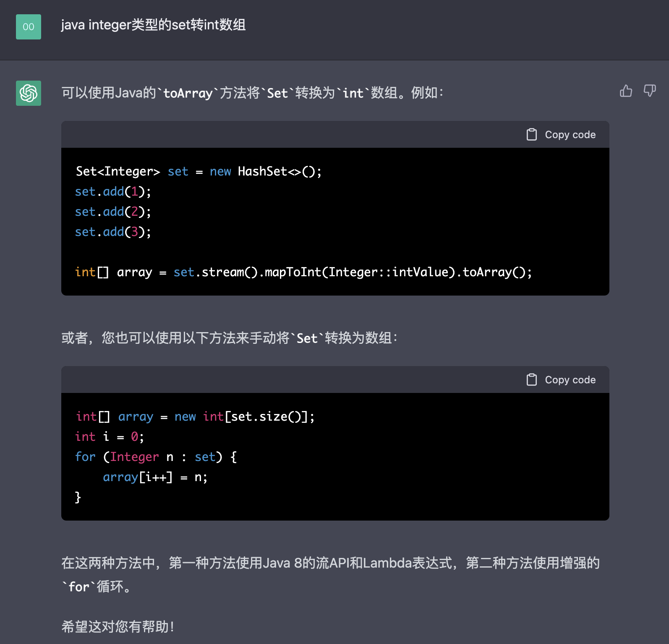The width and height of the screenshot is (669, 644).
Task: Click code line 'set.add(1);'
Action: tap(113, 191)
